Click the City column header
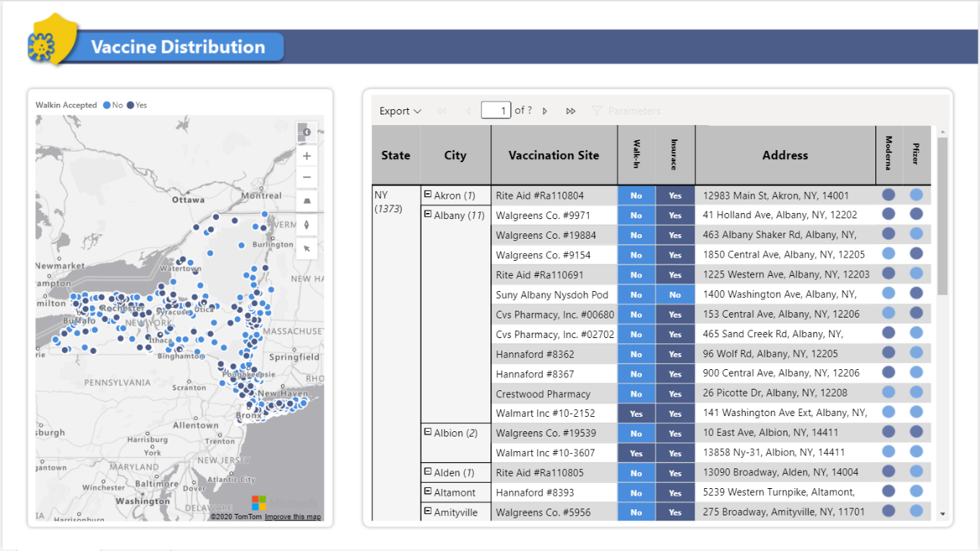Viewport: 980px width, 551px height. pos(456,155)
